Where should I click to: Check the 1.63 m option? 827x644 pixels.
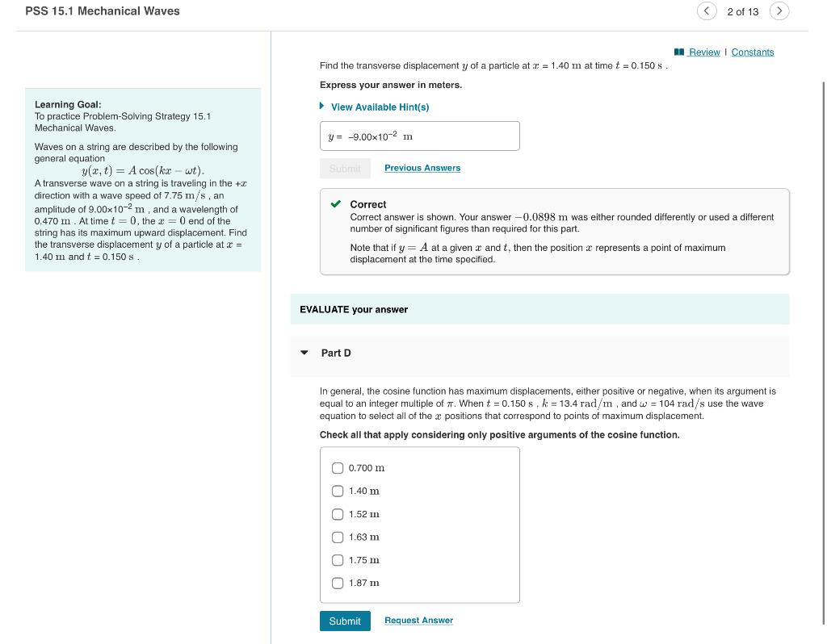point(338,537)
